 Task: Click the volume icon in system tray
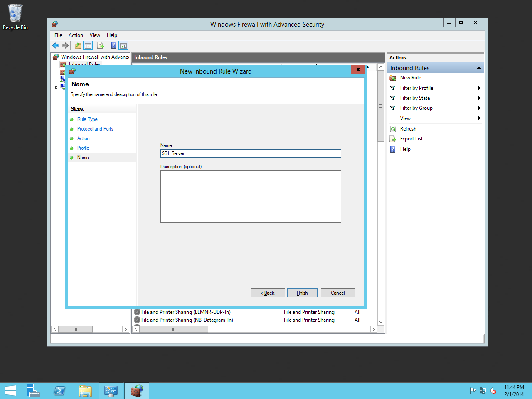click(x=493, y=391)
